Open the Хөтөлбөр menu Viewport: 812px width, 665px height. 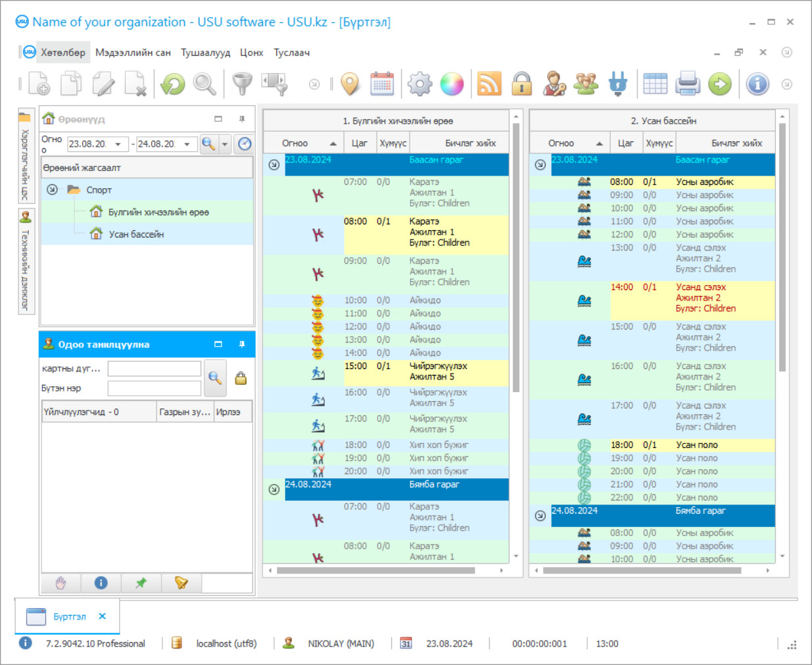pos(63,53)
